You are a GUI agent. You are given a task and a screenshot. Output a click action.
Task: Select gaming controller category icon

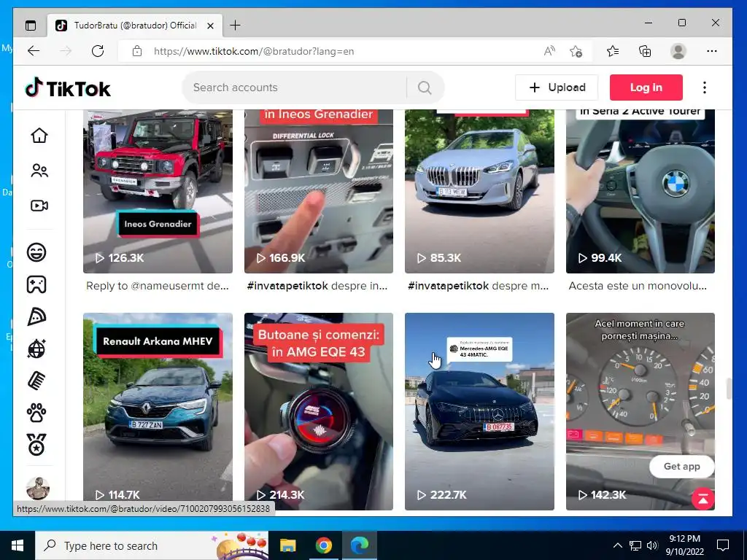(x=36, y=285)
